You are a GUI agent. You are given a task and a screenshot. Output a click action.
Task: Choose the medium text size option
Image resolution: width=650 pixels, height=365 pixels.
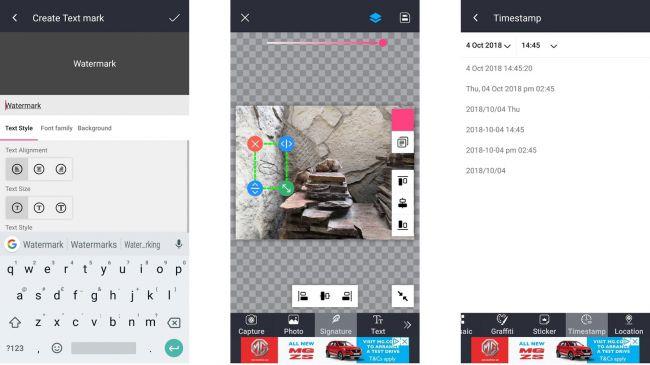point(39,208)
